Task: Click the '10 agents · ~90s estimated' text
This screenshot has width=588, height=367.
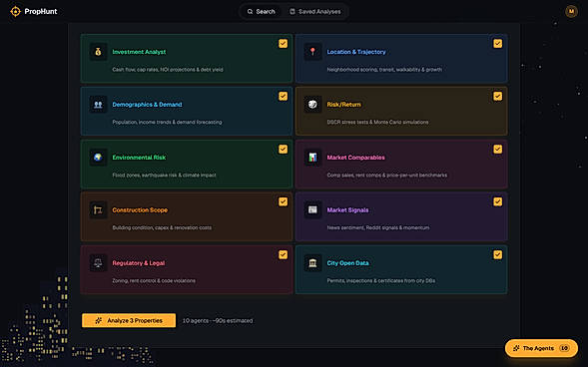Action: 218,320
